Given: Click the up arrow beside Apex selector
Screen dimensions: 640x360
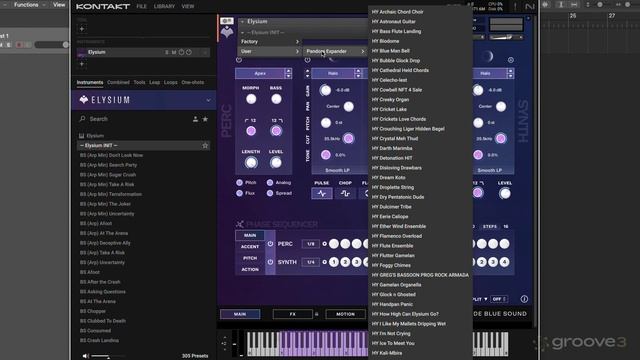Looking at the screenshot, I should (x=288, y=71).
